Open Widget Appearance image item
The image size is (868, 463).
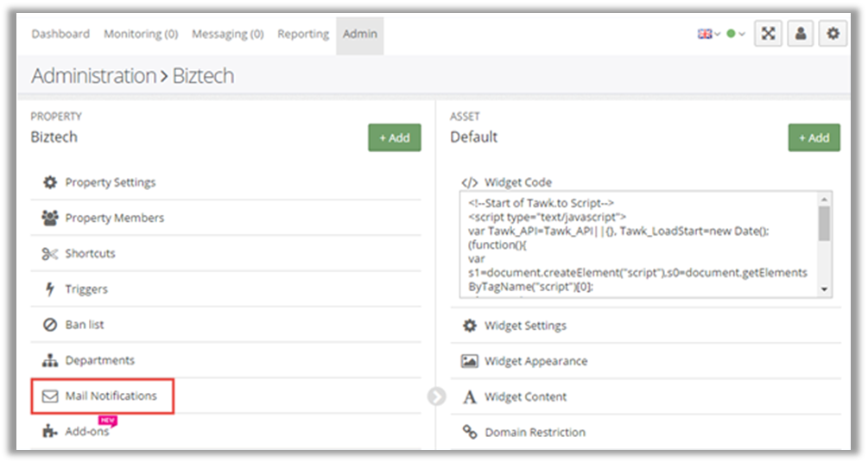point(535,361)
